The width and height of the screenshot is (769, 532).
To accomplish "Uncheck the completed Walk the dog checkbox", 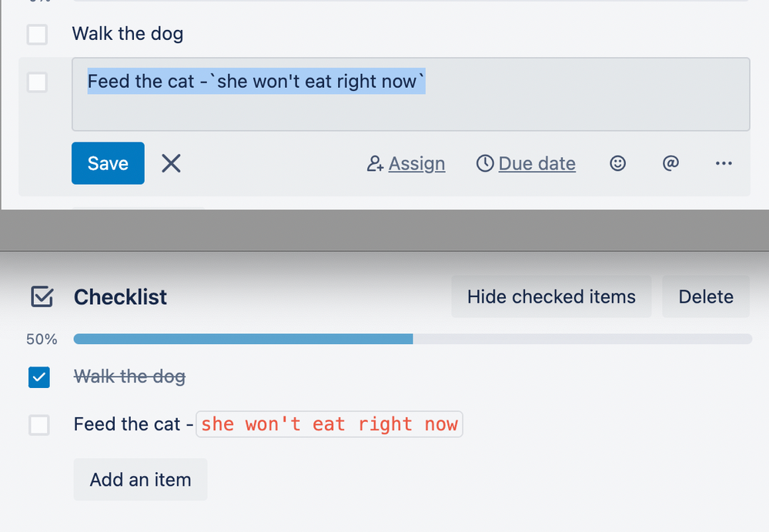I will point(38,377).
